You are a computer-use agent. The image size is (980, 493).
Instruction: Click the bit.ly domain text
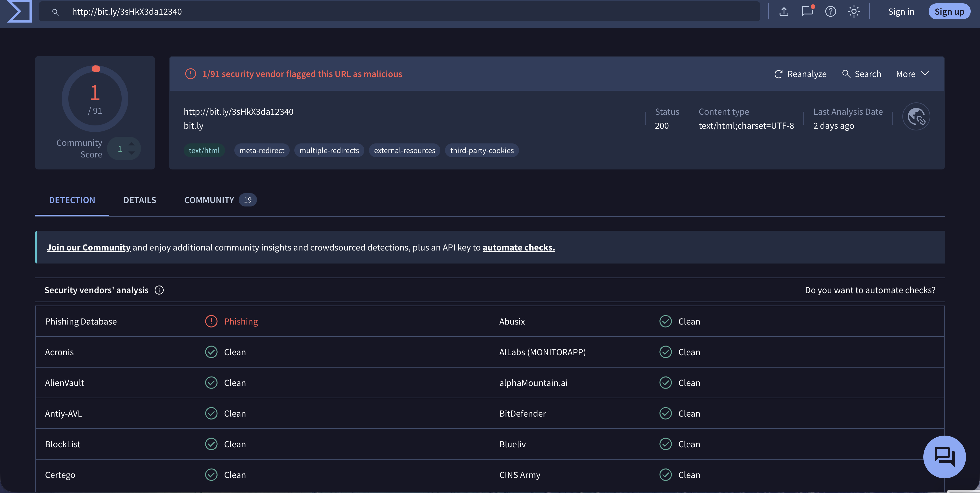tap(193, 126)
